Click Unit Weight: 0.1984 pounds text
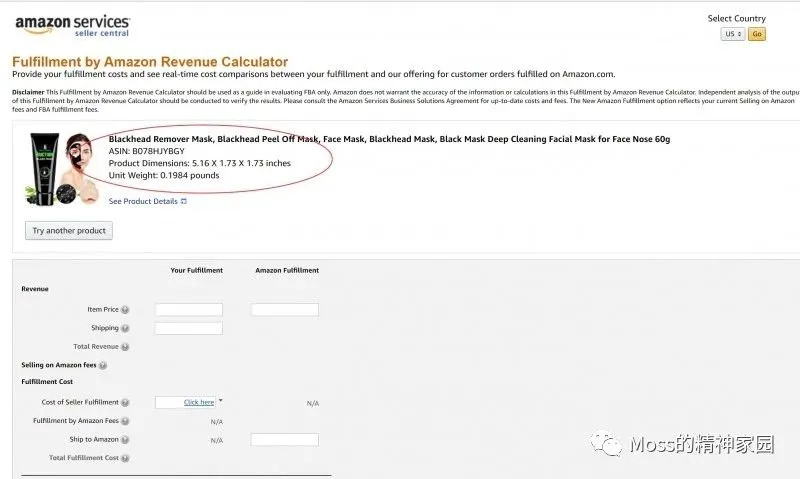 tap(164, 175)
